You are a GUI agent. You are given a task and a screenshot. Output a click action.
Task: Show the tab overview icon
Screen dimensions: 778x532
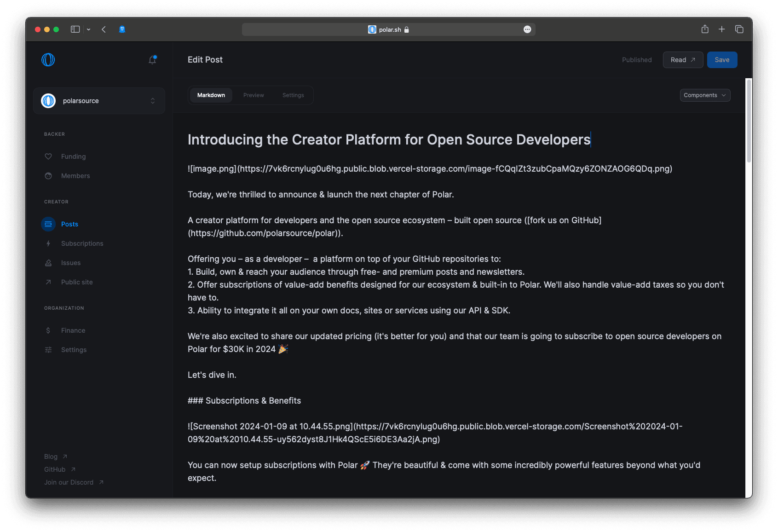(x=739, y=29)
